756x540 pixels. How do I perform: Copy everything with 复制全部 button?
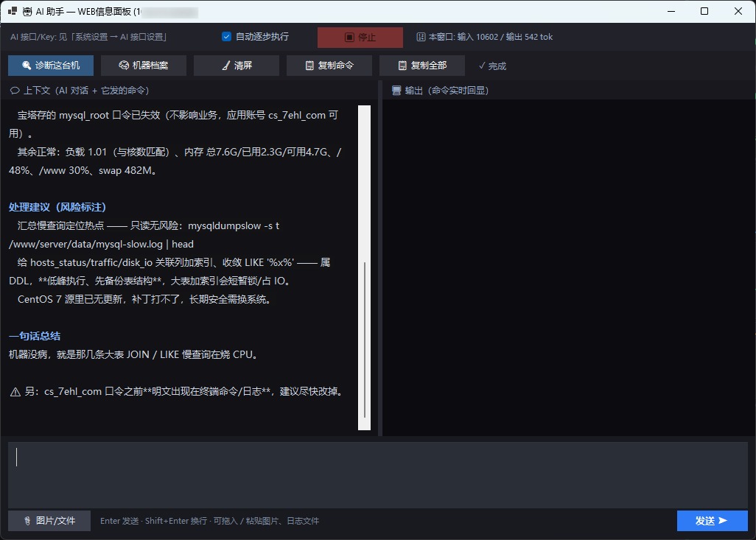point(422,66)
